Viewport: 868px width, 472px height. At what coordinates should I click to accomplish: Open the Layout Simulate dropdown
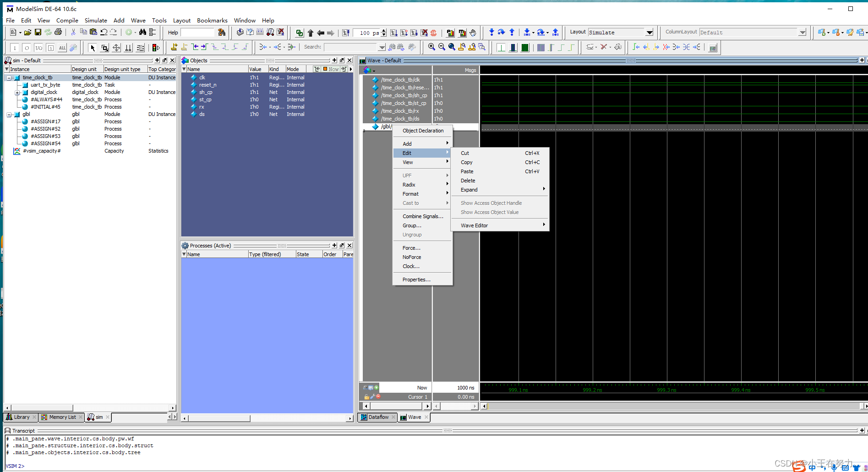click(x=649, y=33)
